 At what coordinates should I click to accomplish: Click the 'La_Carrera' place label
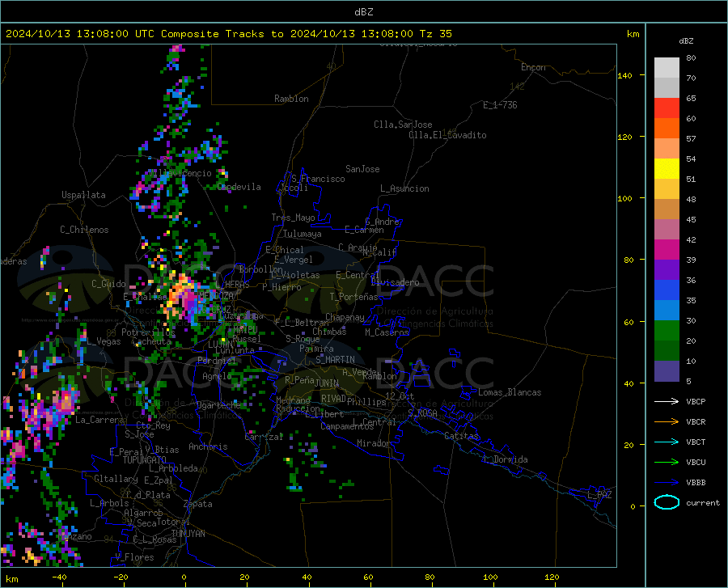99,420
